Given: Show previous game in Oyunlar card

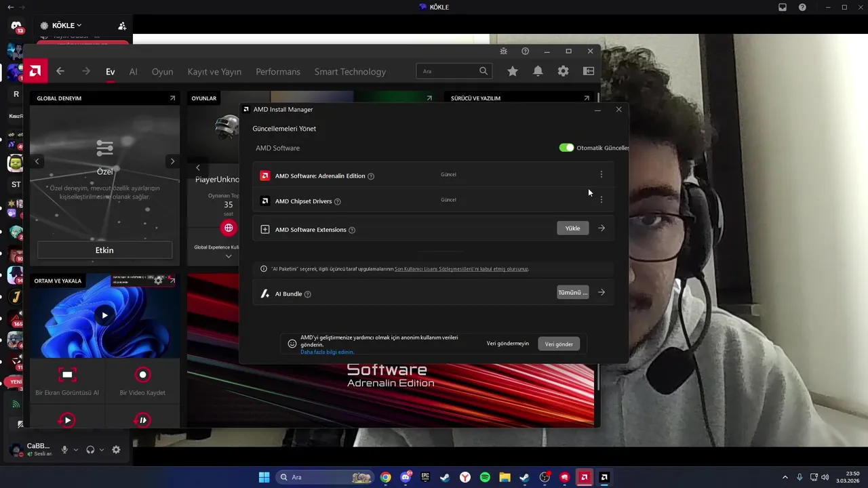Looking at the screenshot, I should (x=198, y=167).
